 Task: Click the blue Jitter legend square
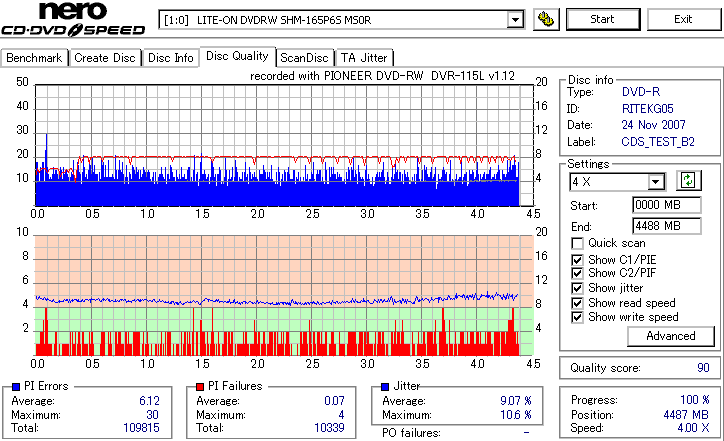point(385,387)
